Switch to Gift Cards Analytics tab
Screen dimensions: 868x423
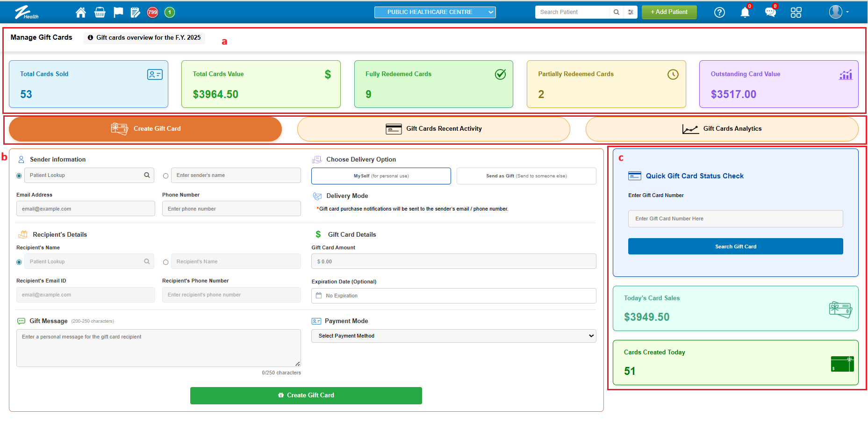(x=722, y=129)
